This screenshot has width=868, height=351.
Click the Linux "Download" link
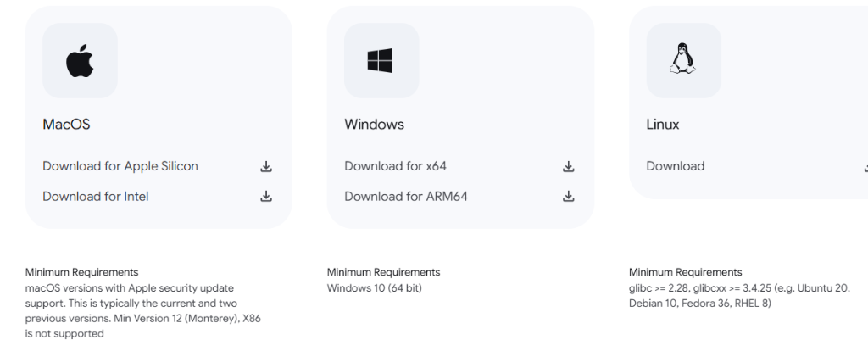pyautogui.click(x=676, y=166)
